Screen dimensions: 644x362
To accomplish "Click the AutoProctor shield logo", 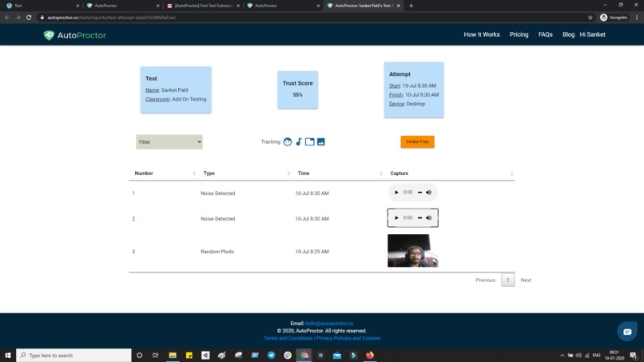I will click(x=49, y=35).
